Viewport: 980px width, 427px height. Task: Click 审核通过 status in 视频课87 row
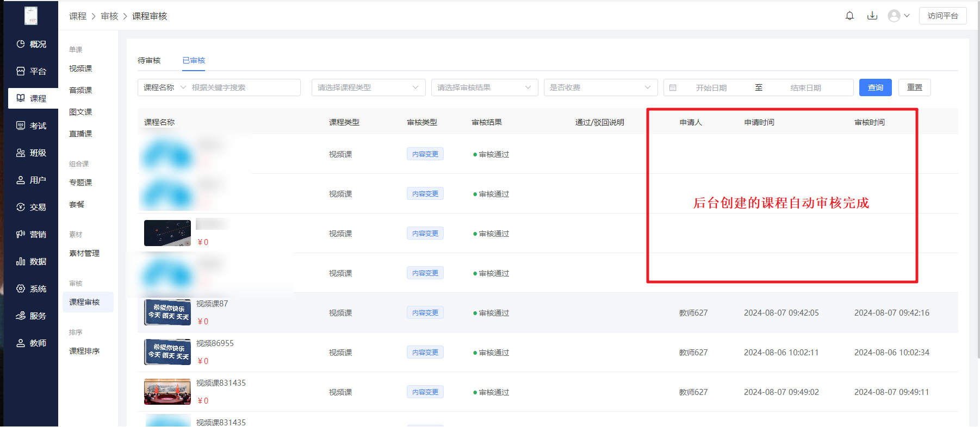coord(491,313)
